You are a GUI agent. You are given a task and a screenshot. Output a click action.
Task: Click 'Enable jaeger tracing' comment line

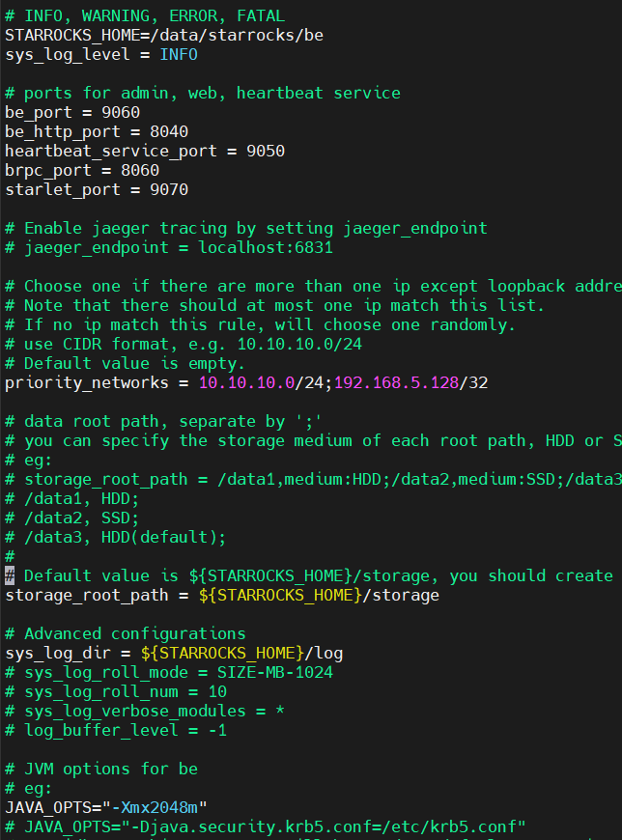pyautogui.click(x=246, y=228)
